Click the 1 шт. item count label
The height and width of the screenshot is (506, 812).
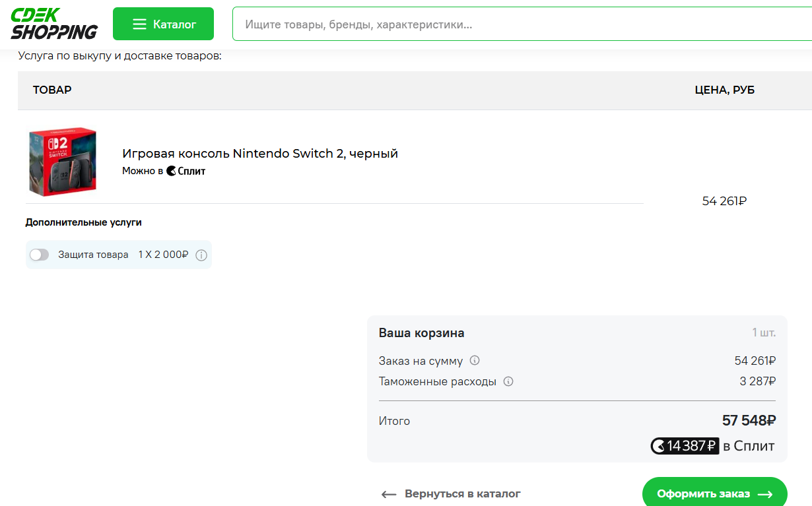pos(764,333)
